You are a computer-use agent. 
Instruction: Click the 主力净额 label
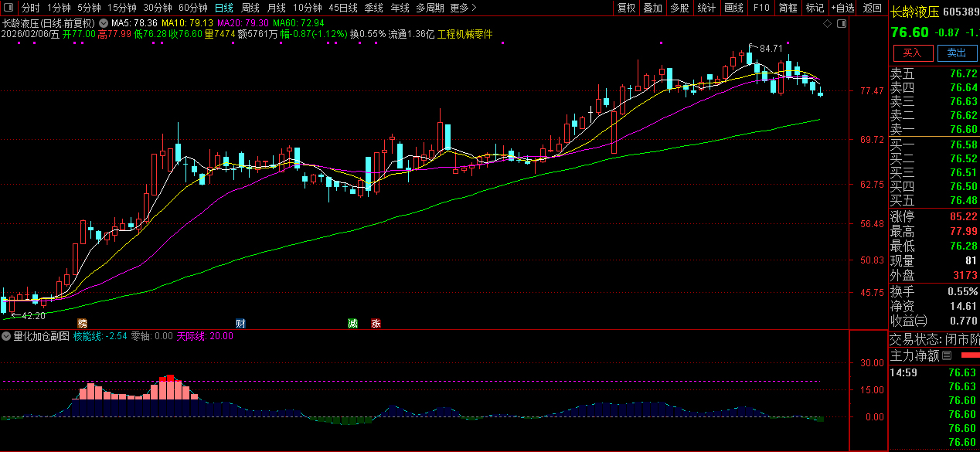915,355
